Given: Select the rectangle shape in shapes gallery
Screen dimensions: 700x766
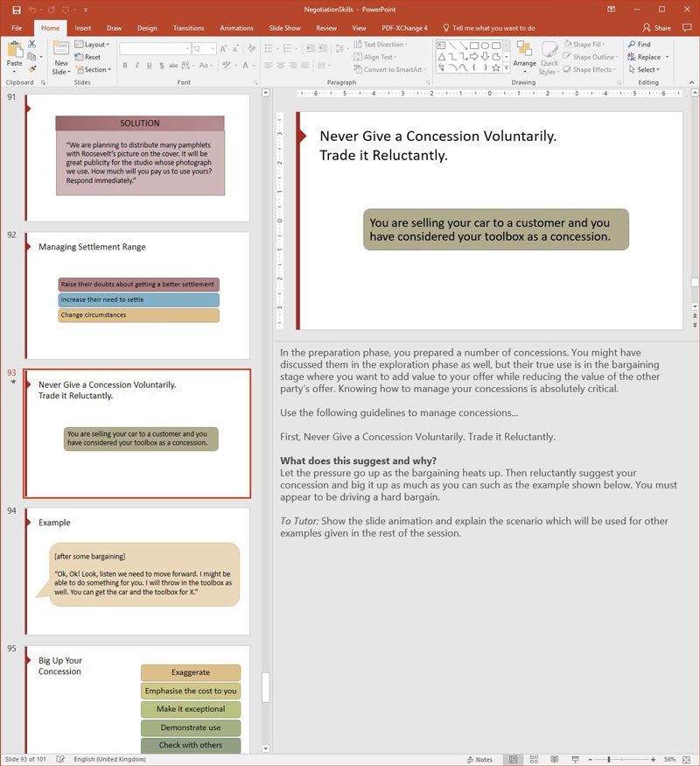Looking at the screenshot, I should point(474,46).
